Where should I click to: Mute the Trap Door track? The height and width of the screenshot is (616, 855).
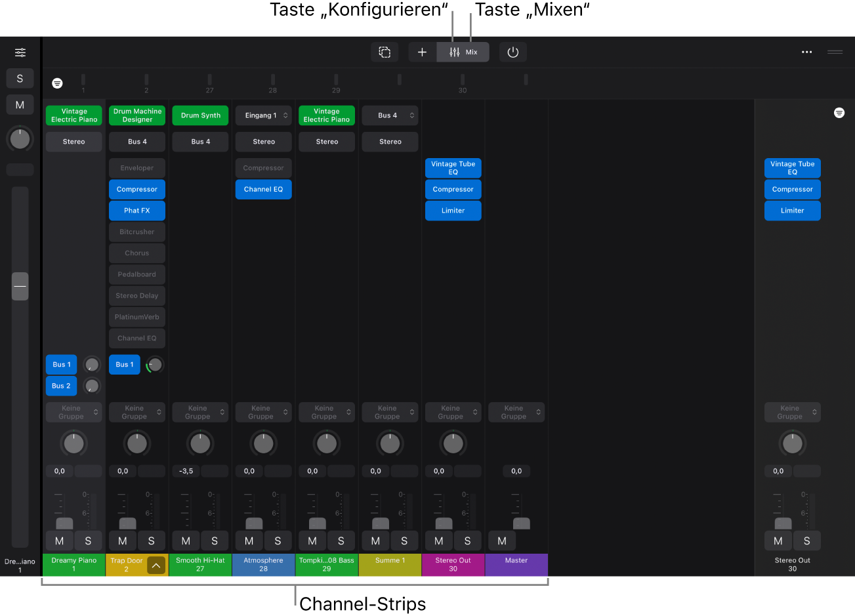click(122, 541)
